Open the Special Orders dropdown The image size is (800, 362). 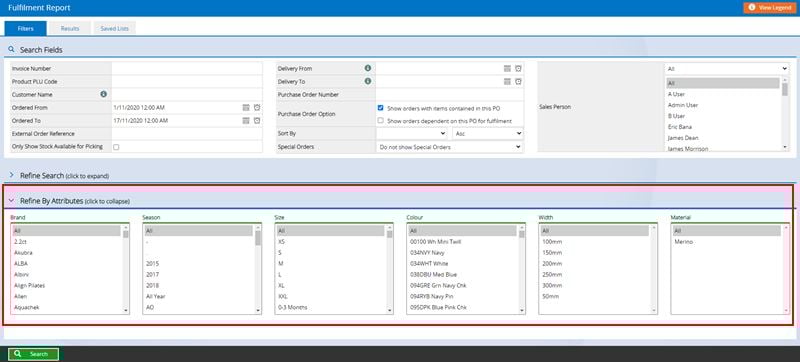click(449, 147)
